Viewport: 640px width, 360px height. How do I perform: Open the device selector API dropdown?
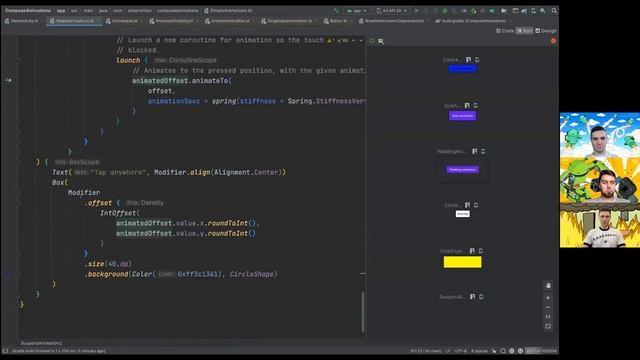pos(391,11)
